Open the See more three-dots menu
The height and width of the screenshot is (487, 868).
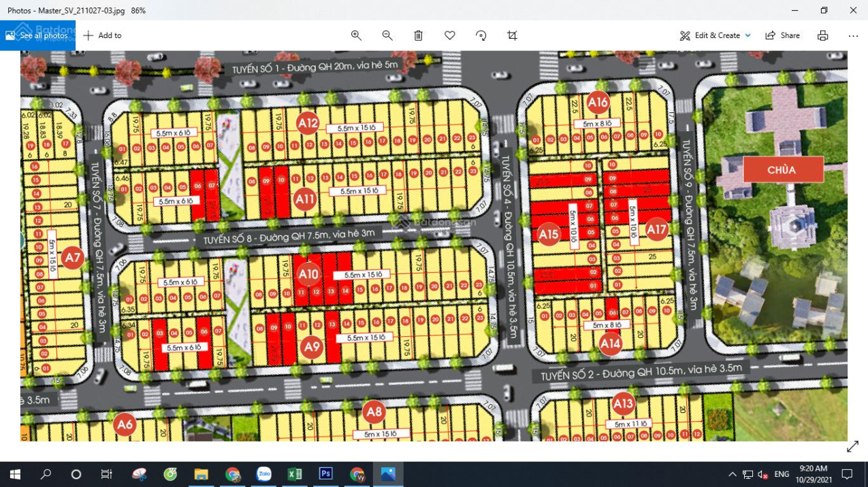(853, 35)
